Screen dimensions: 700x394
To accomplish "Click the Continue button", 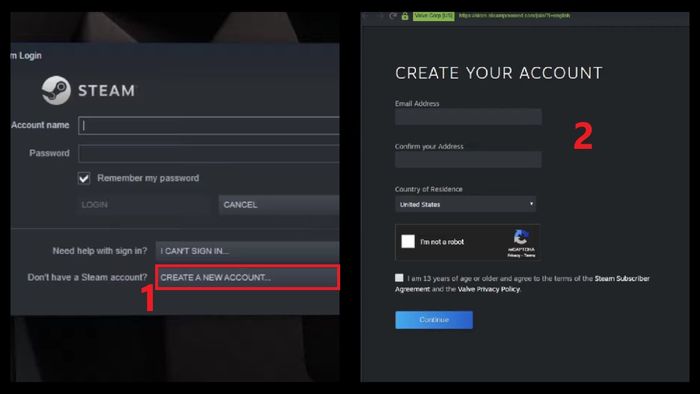I will coord(434,320).
